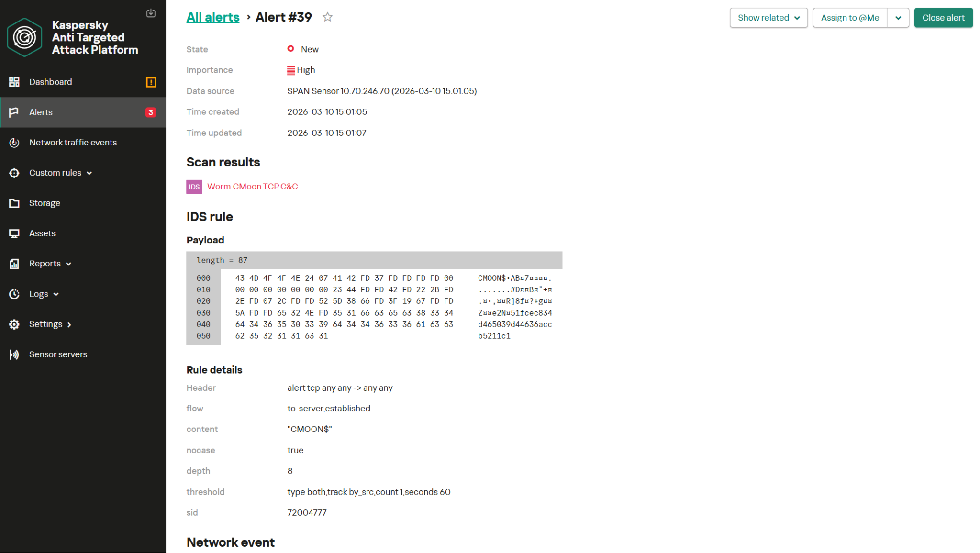The image size is (980, 553).
Task: Open the Worm.CMoon.TCP.C&C detection link
Action: point(252,187)
